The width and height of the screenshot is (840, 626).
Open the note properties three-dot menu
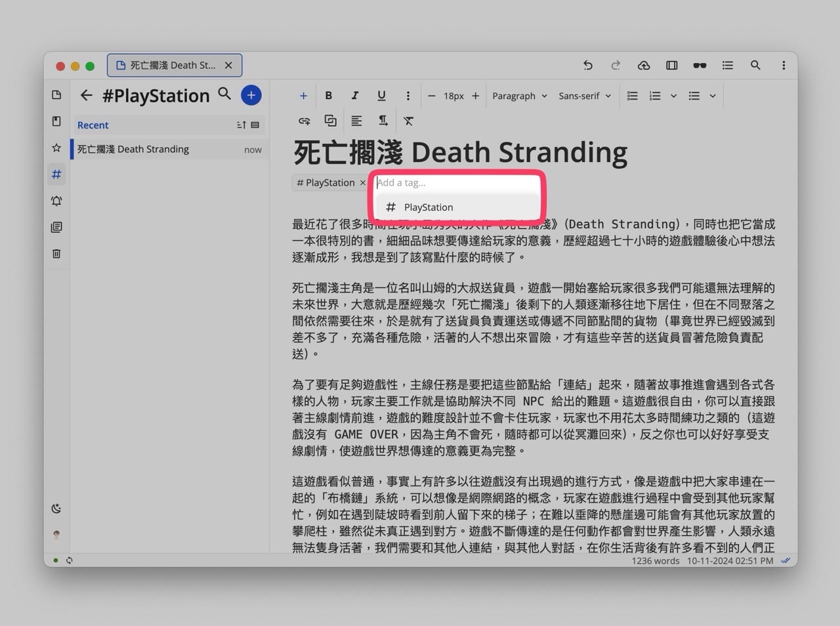[x=784, y=65]
